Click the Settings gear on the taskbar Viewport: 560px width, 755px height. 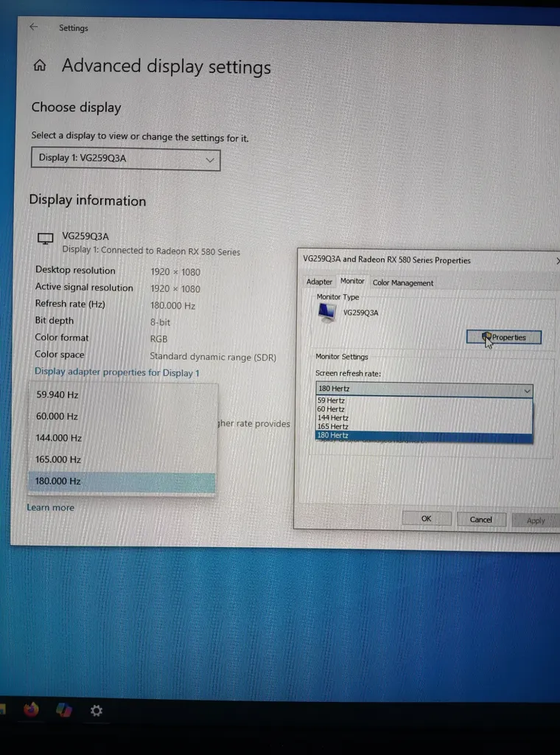pos(96,710)
